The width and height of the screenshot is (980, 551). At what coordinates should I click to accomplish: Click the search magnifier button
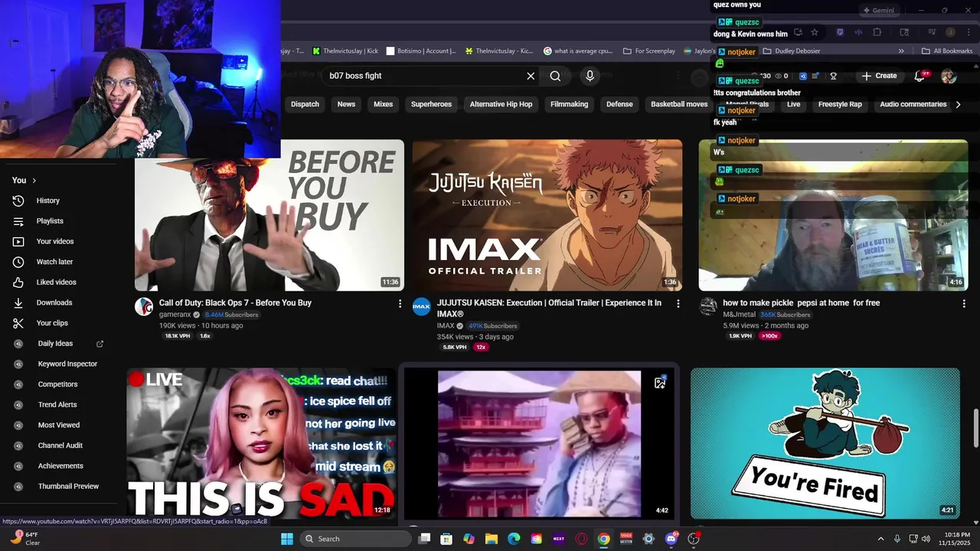click(555, 76)
